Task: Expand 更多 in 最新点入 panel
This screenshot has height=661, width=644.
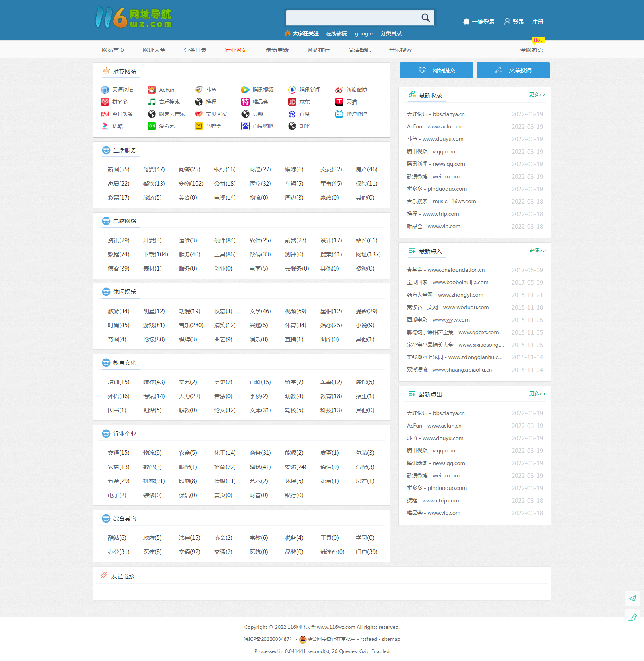Action: (x=537, y=250)
